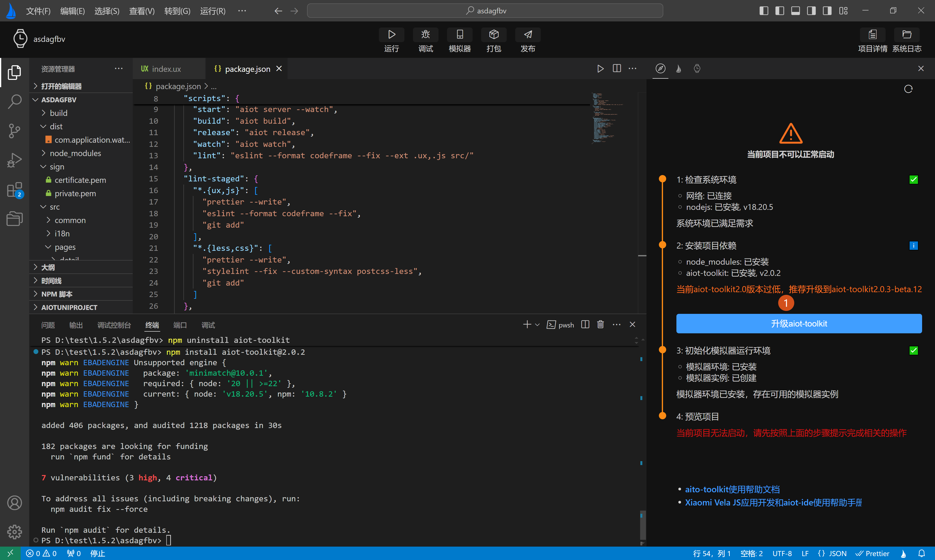Close the package.json editor tab
The image size is (935, 560).
tap(279, 69)
